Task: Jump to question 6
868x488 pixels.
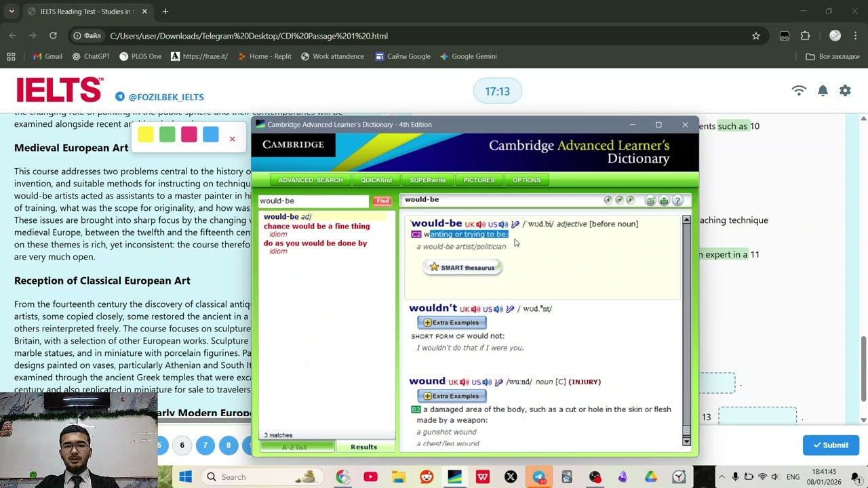Action: click(x=182, y=445)
